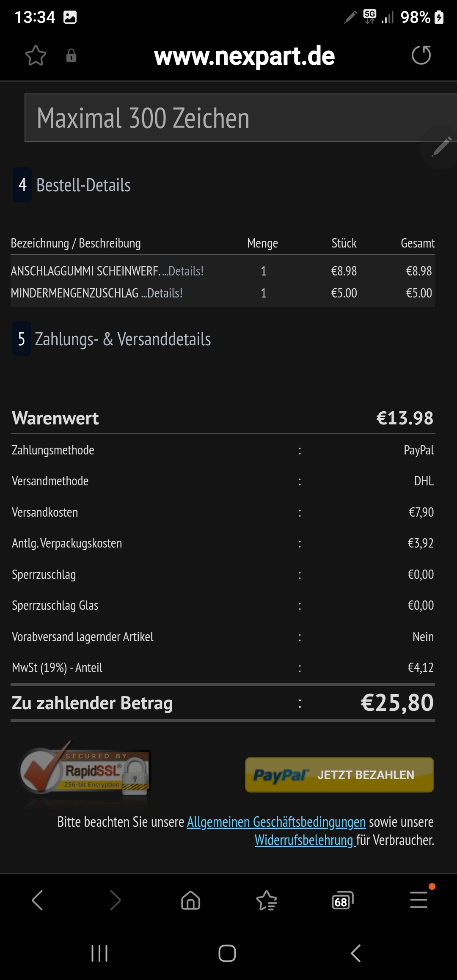Open the browser bookmarks list
The width and height of the screenshot is (457, 980).
[267, 900]
